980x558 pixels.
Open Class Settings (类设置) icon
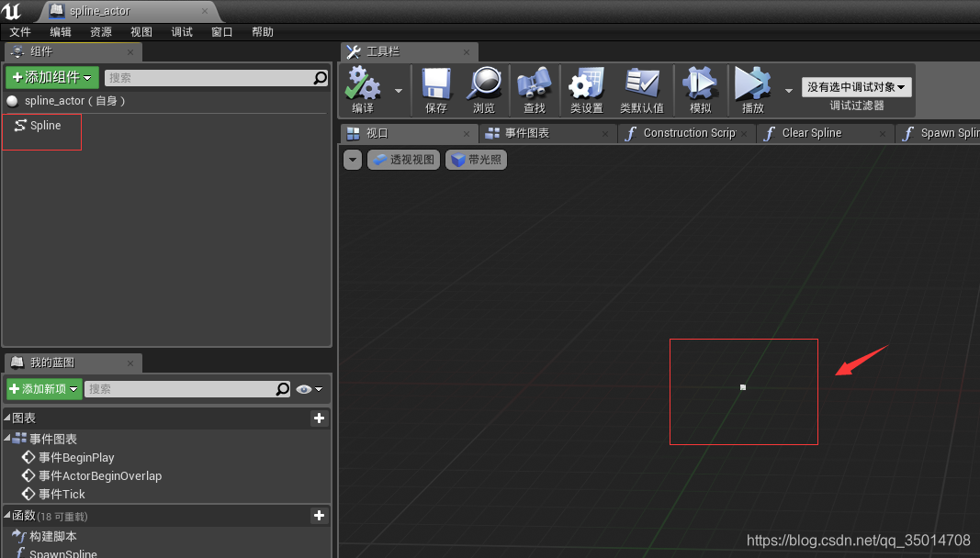[586, 90]
